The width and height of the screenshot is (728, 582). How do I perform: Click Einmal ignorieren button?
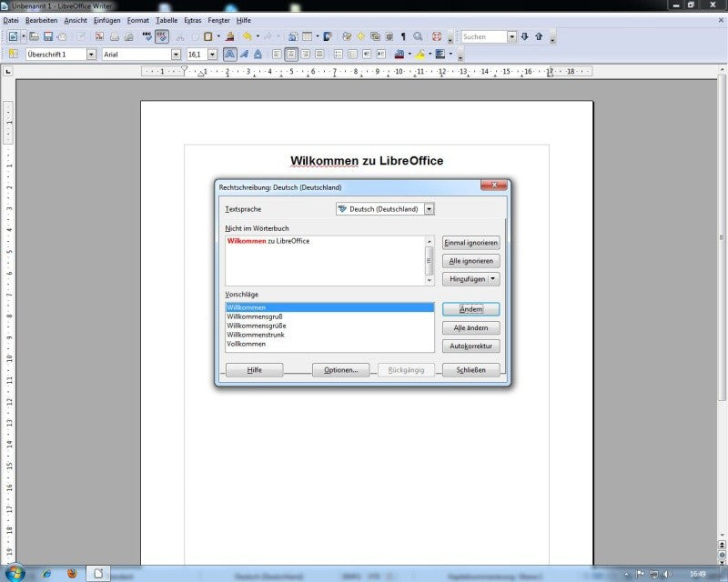(x=470, y=242)
